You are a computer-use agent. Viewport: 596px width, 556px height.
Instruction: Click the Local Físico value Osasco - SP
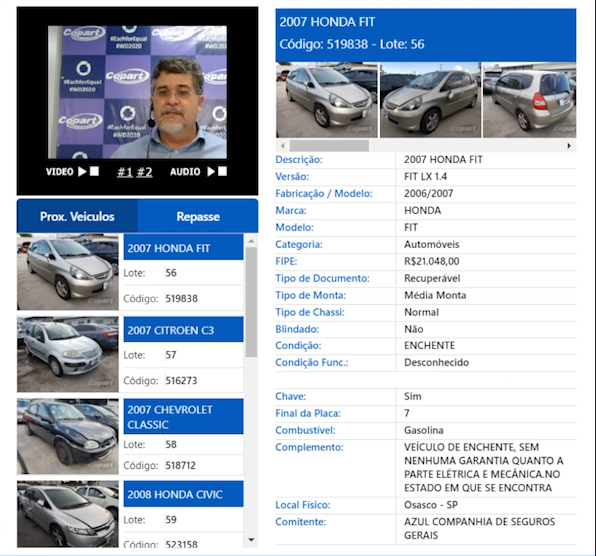(431, 505)
